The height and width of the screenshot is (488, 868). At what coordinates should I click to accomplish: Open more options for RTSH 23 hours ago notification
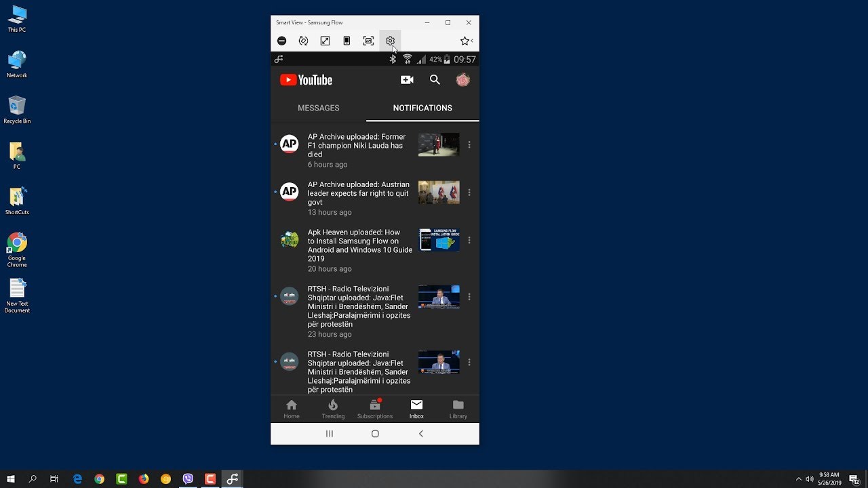point(469,297)
